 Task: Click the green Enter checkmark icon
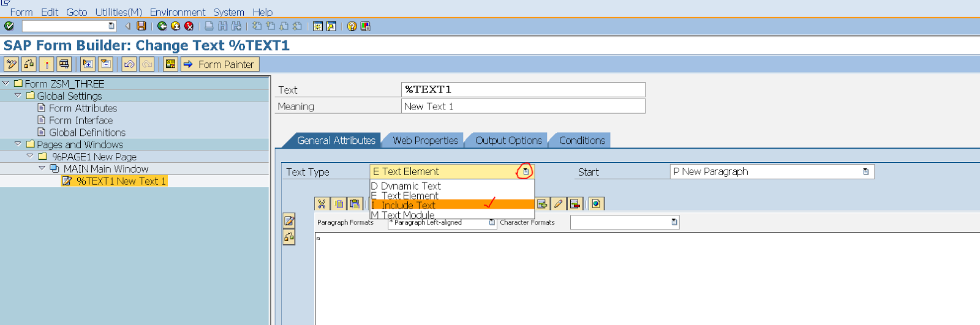point(9,26)
